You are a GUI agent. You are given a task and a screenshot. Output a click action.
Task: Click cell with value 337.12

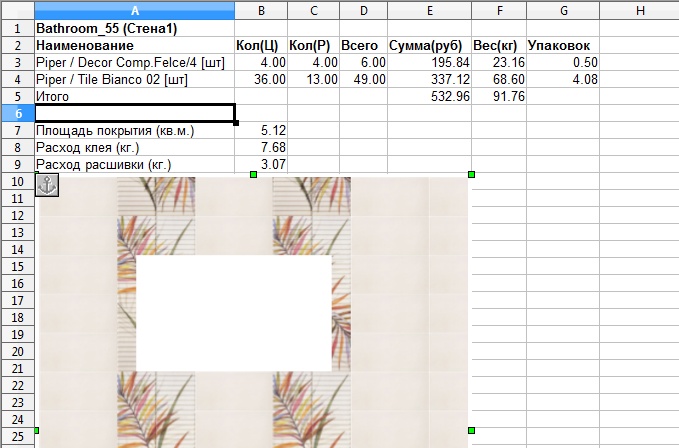(x=430, y=80)
